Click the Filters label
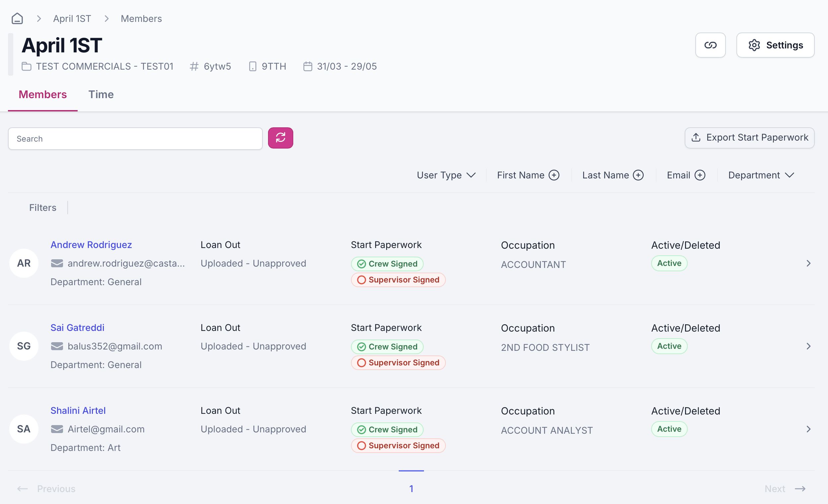Viewport: 828px width, 504px height. click(x=43, y=208)
